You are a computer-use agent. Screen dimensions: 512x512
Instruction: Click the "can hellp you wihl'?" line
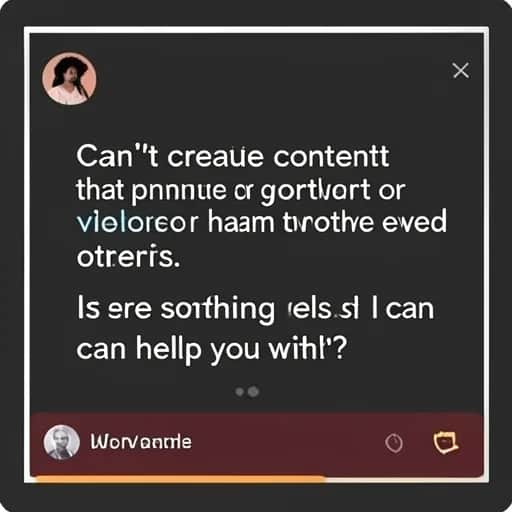pyautogui.click(x=212, y=349)
